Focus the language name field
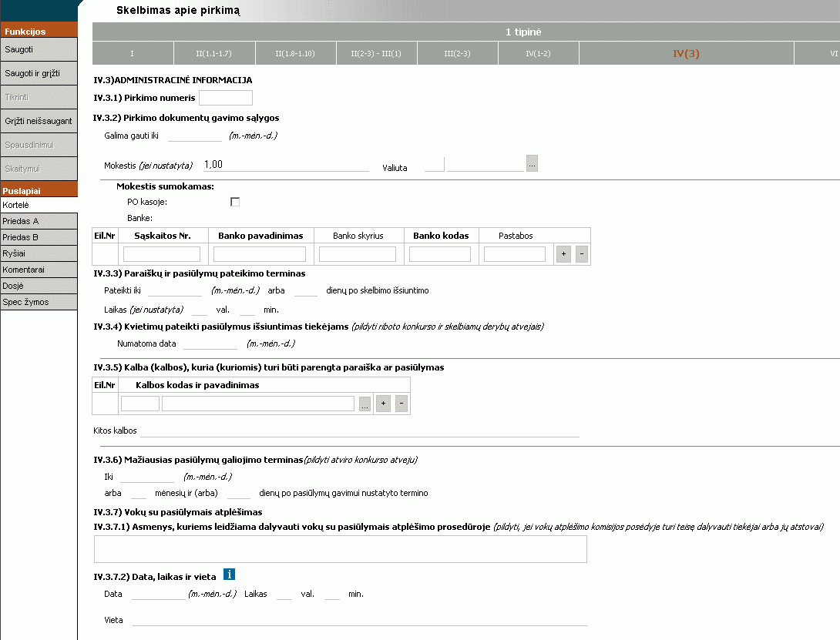Screen dimensions: 840x640 coord(258,404)
